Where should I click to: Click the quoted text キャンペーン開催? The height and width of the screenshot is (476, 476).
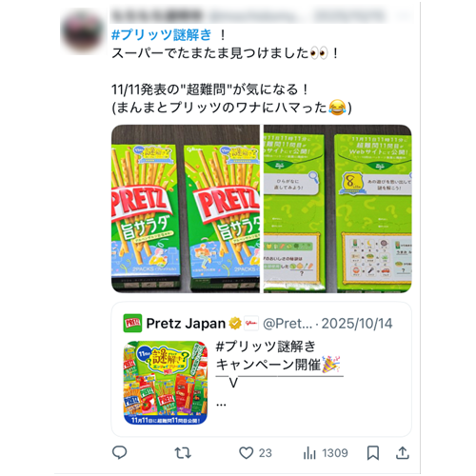268,365
